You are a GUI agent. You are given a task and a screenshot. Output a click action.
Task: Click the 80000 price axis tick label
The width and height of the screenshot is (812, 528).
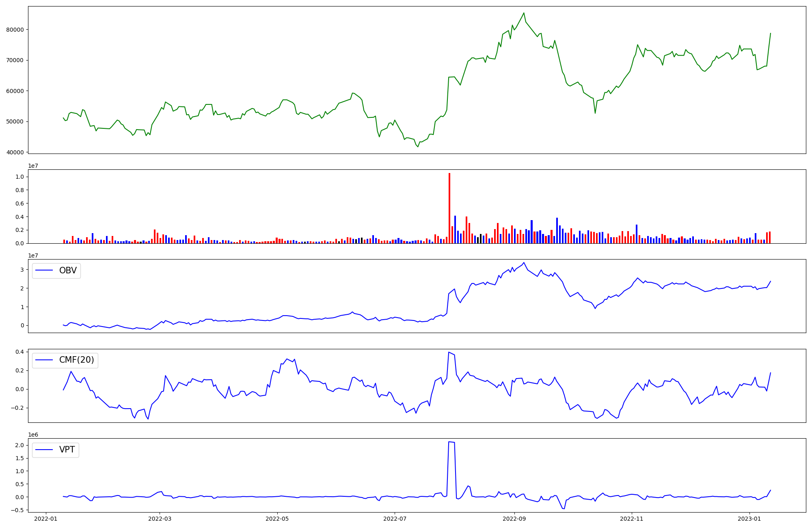15,30
